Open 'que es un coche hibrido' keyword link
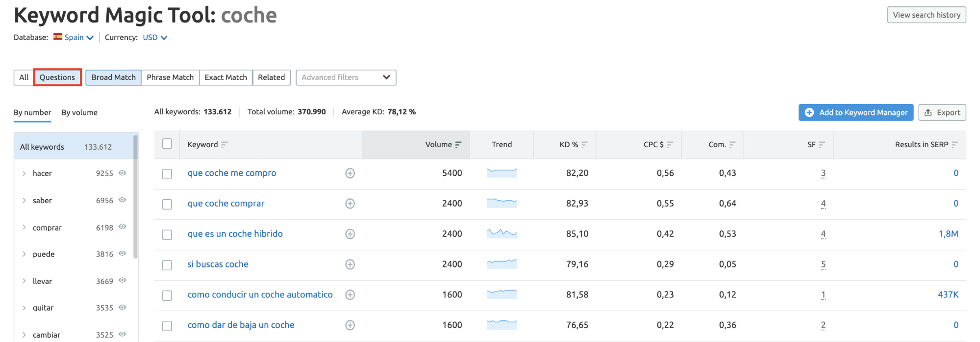The height and width of the screenshot is (342, 980). (235, 234)
